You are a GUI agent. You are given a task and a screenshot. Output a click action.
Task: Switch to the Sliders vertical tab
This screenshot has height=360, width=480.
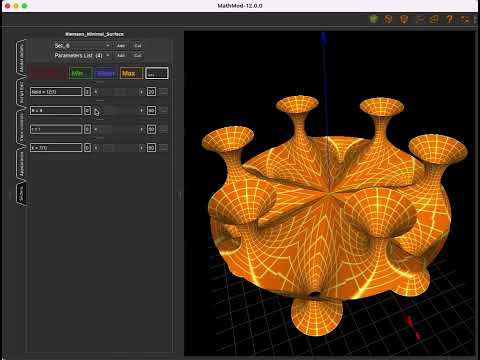click(x=21, y=194)
